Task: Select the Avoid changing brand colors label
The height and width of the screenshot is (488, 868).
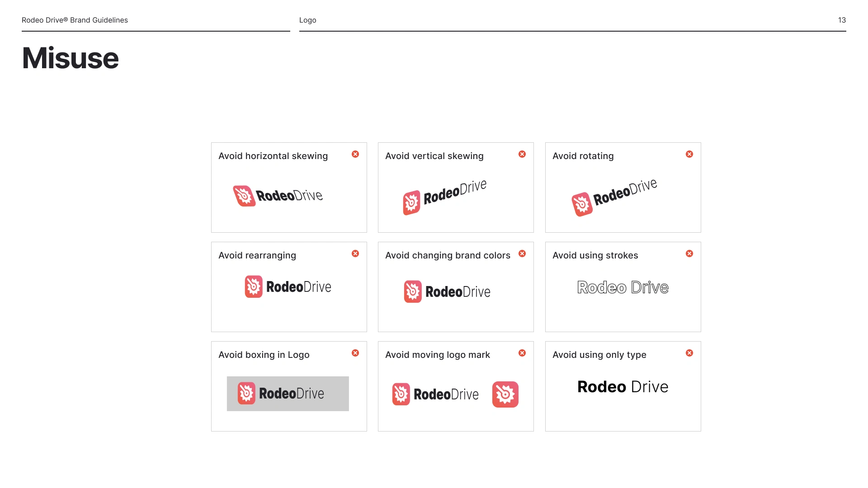Action: tap(448, 255)
